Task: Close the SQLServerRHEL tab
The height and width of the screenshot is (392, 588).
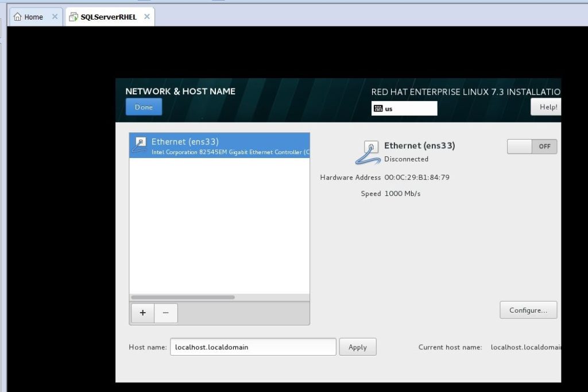Action: pos(147,17)
